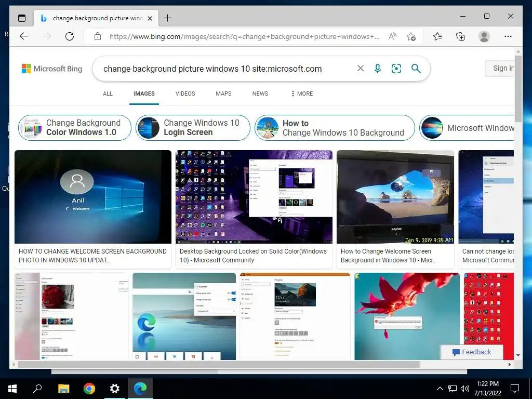Screen dimensions: 532x399
Task: Show hidden system tray icons
Action: click(440, 389)
